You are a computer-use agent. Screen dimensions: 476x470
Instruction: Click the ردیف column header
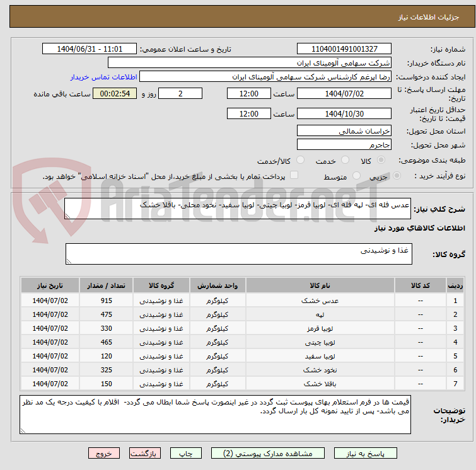(x=455, y=285)
